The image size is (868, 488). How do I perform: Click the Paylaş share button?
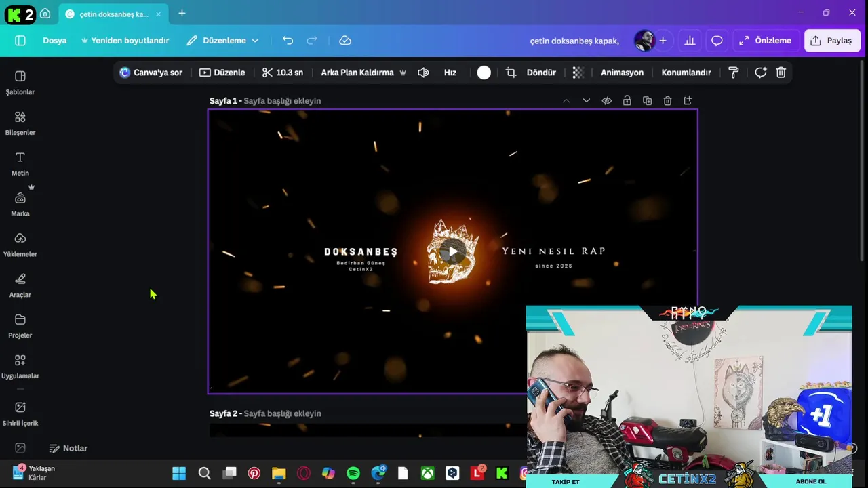point(832,41)
